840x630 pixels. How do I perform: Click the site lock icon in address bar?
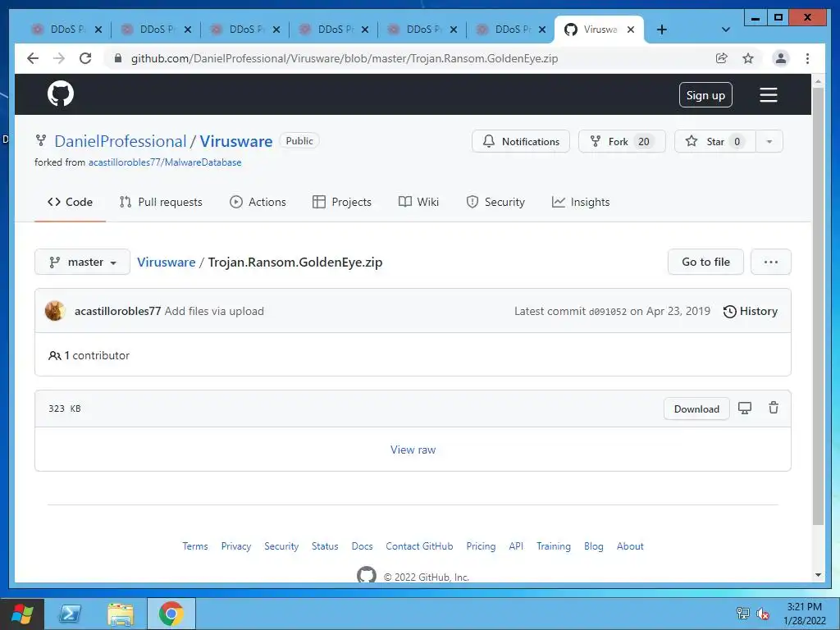point(118,58)
